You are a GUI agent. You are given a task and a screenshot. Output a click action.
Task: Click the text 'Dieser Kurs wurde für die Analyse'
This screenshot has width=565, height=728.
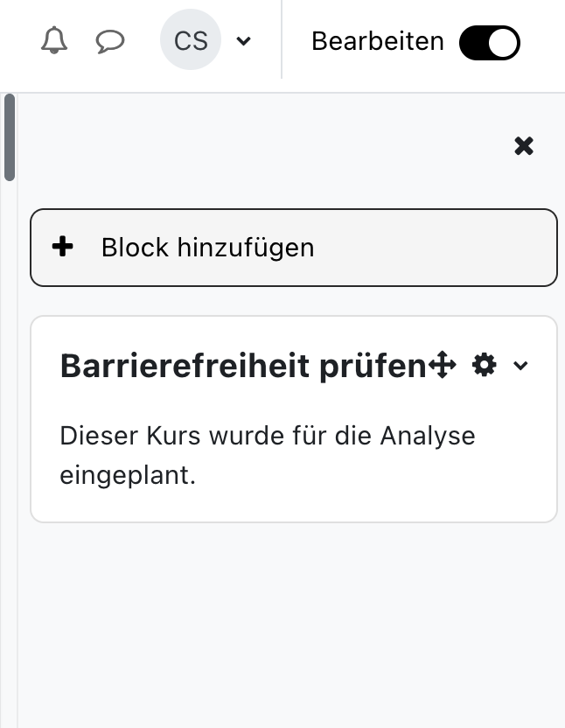click(x=267, y=436)
